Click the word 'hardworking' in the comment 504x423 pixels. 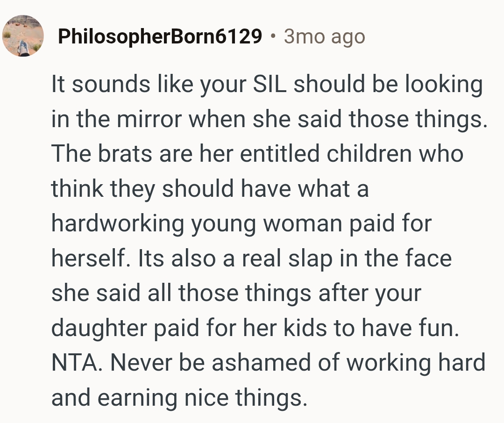tap(117, 223)
